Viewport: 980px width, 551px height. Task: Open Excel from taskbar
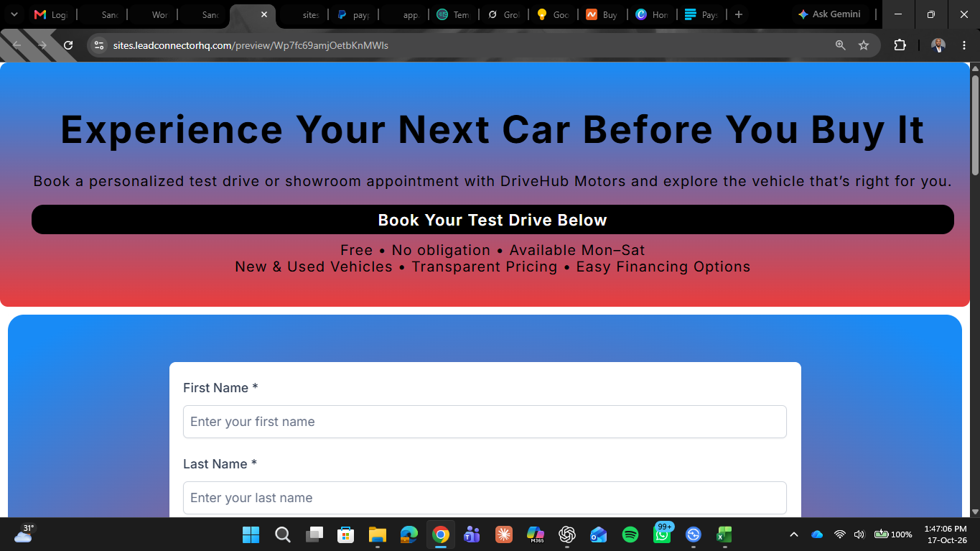click(724, 534)
